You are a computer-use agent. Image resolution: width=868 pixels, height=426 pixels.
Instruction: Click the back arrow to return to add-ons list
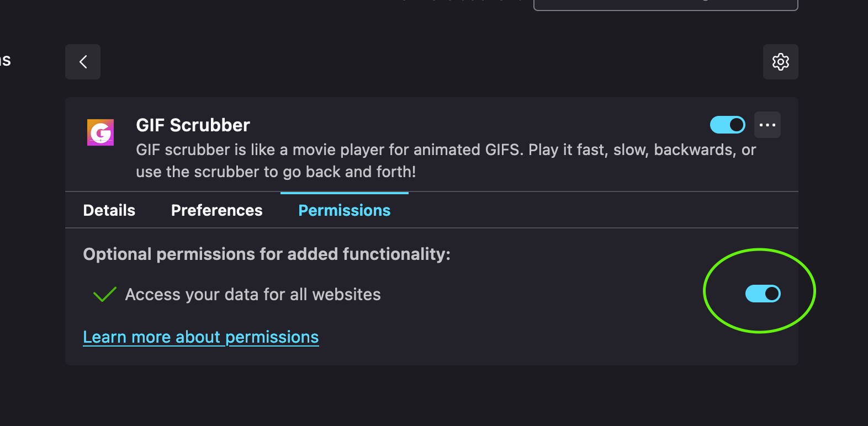82,62
